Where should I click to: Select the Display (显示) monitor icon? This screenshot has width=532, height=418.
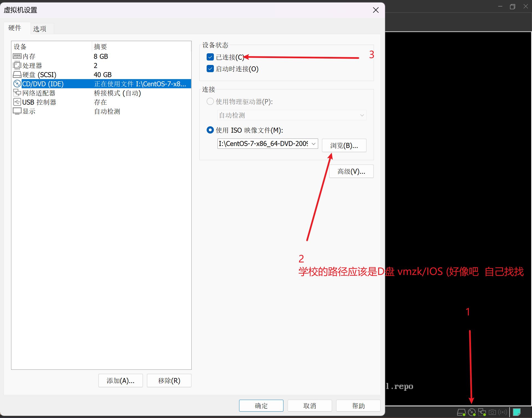pyautogui.click(x=17, y=111)
